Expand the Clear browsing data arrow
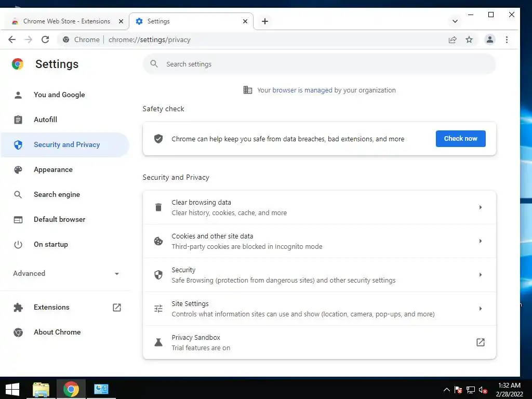The height and width of the screenshot is (399, 532). tap(480, 207)
